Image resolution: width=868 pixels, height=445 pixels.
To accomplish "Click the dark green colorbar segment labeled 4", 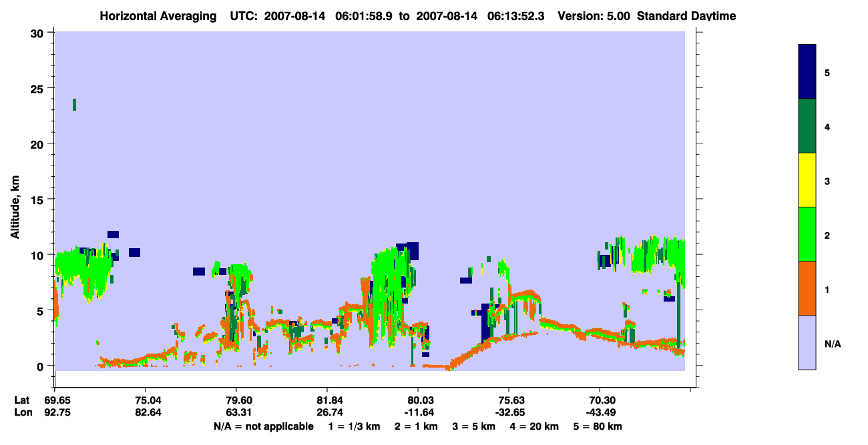I will click(x=807, y=126).
